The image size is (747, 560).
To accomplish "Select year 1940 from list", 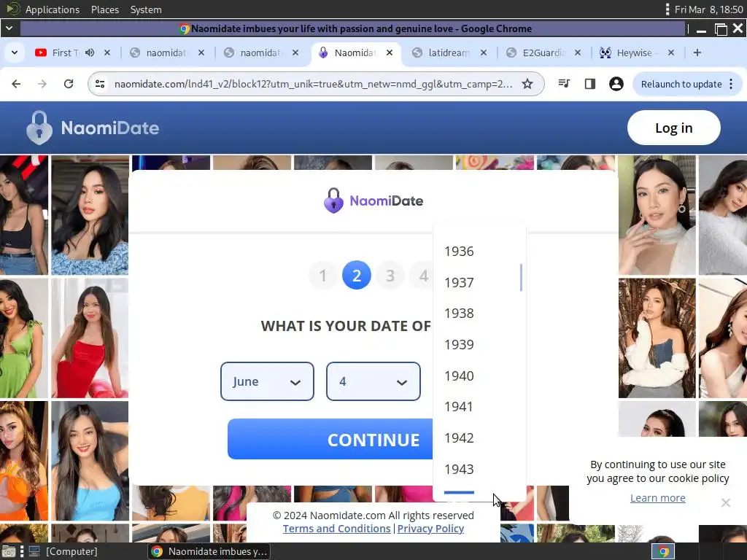I will point(479,376).
